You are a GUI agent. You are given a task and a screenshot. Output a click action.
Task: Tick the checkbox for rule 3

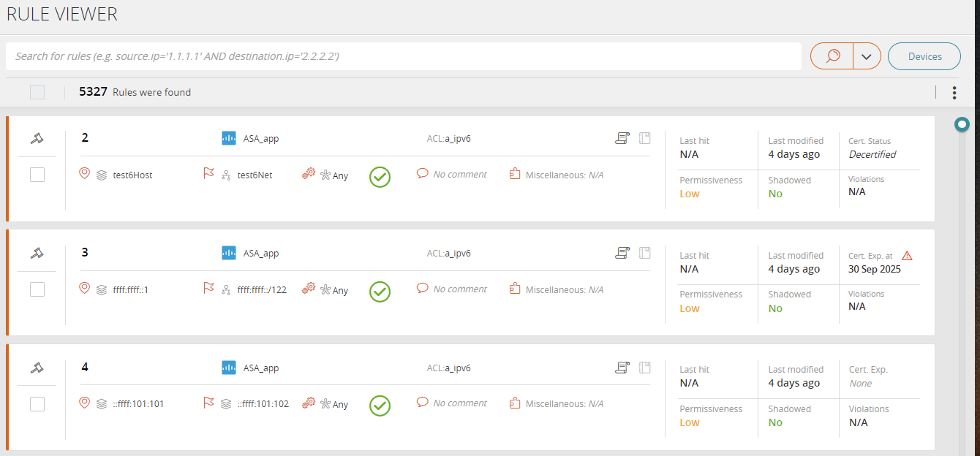37,289
